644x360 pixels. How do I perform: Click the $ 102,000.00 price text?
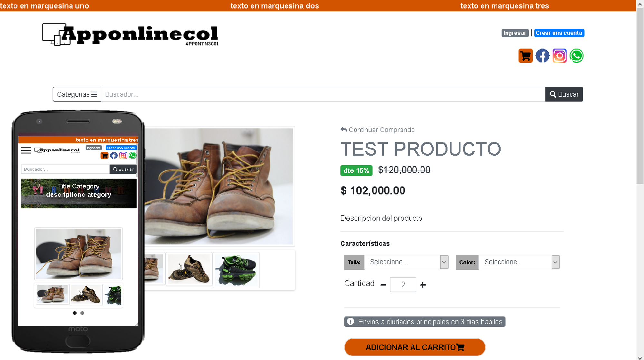pyautogui.click(x=373, y=190)
